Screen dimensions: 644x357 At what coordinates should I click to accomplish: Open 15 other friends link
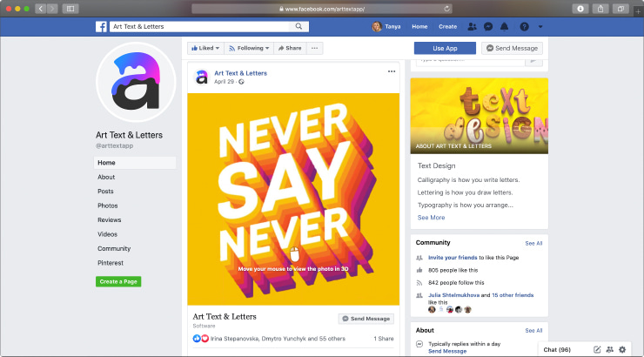513,295
